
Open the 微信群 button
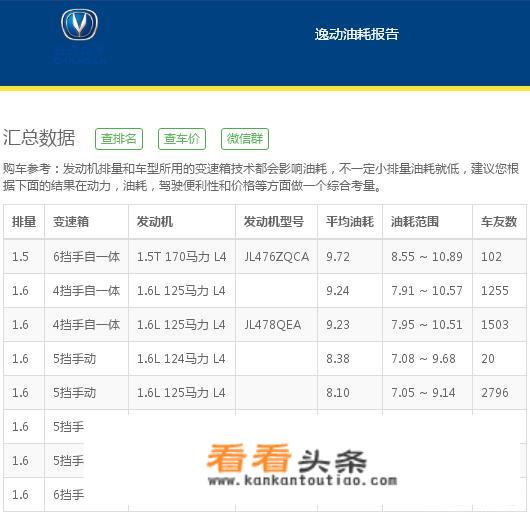[245, 139]
